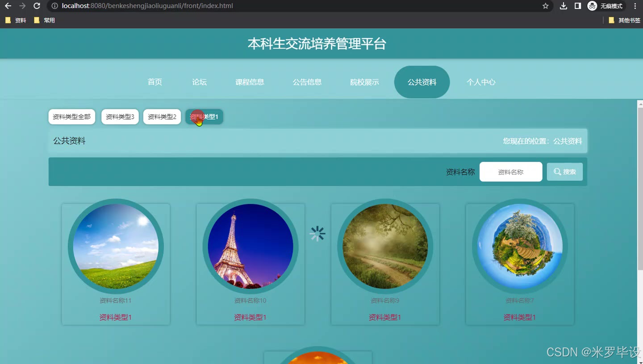Open the 论坛 nav tab
The width and height of the screenshot is (643, 364).
[199, 82]
